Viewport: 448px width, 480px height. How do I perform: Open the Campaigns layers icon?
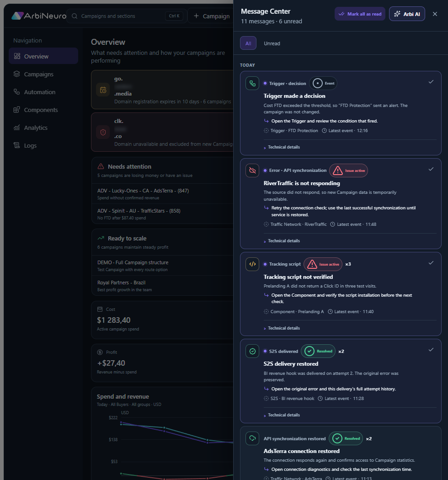pyautogui.click(x=17, y=74)
